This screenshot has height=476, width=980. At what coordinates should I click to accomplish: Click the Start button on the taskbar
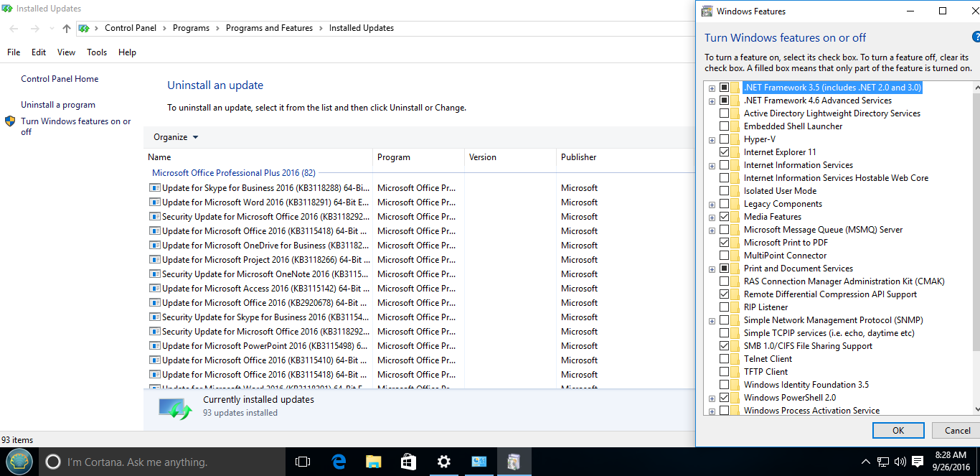click(19, 462)
